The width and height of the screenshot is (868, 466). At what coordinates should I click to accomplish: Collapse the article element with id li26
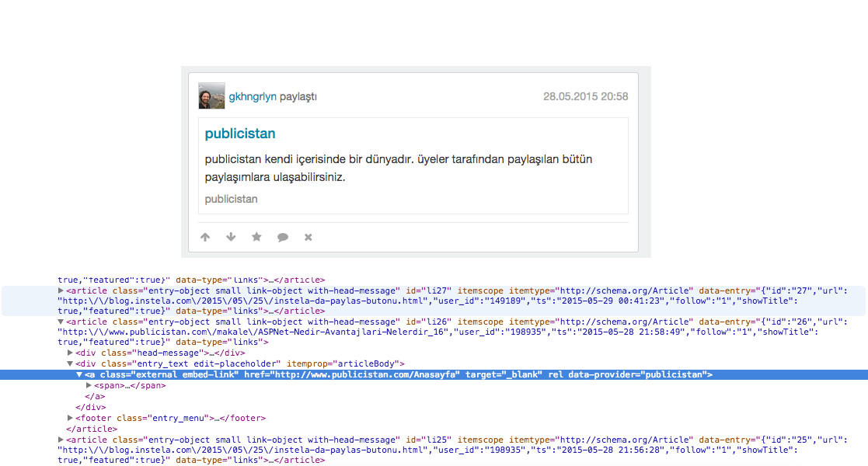tap(61, 322)
